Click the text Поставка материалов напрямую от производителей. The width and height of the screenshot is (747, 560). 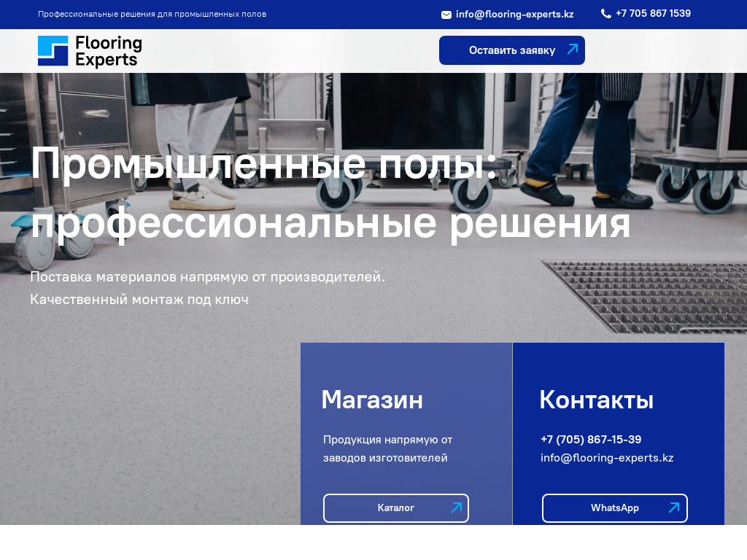[x=207, y=276]
